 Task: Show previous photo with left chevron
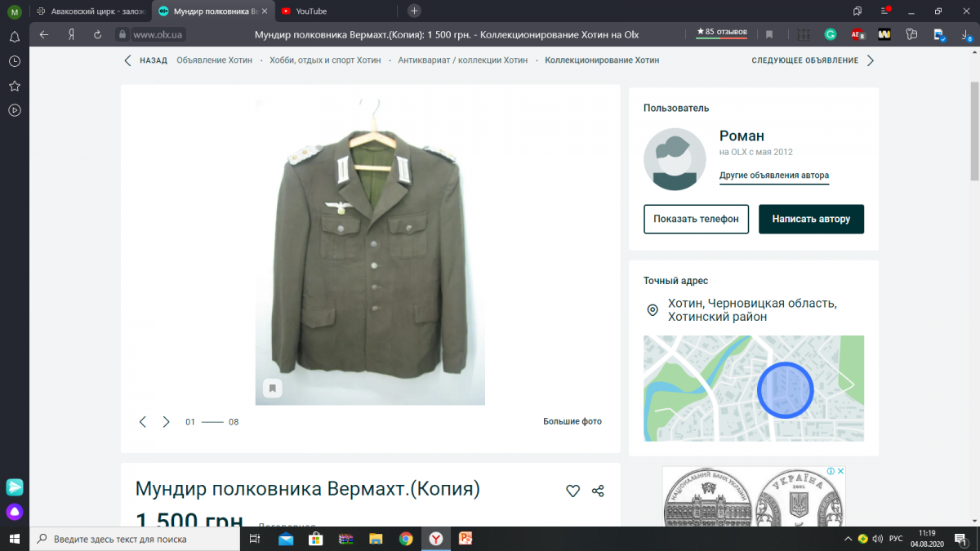(143, 422)
